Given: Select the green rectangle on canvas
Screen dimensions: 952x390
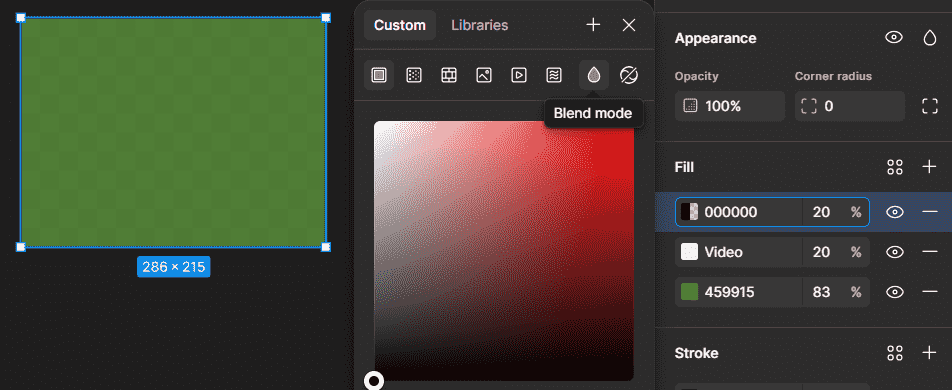Looking at the screenshot, I should click(x=173, y=132).
